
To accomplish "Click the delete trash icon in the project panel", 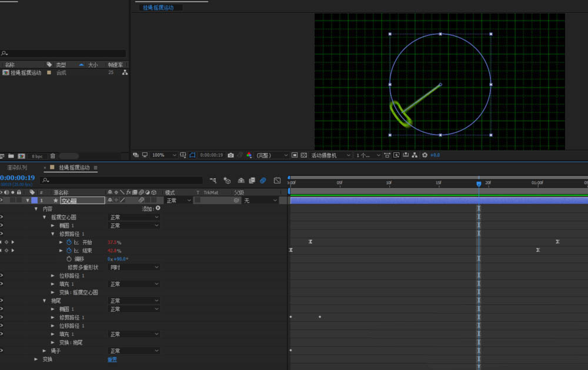I will click(x=53, y=156).
